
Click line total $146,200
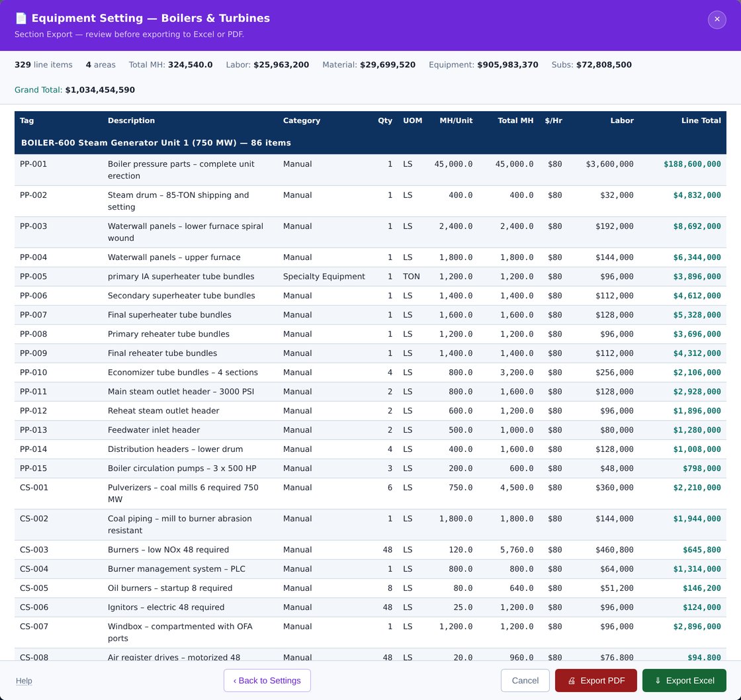702,588
